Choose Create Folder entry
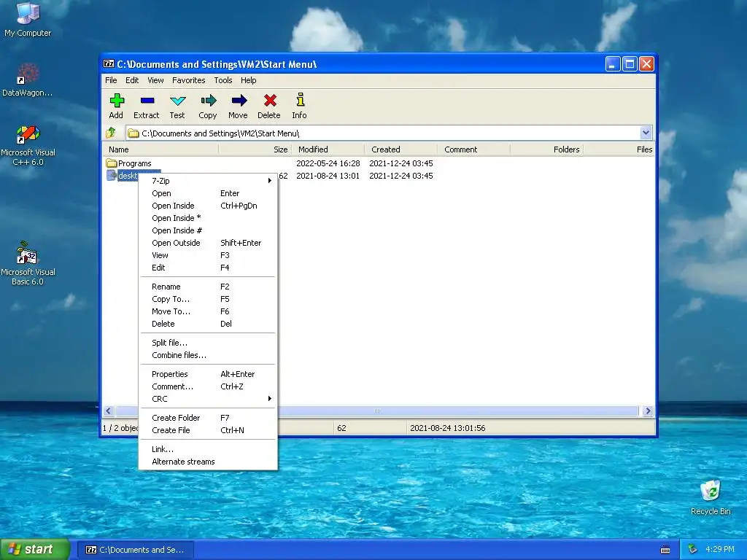 click(x=208, y=418)
